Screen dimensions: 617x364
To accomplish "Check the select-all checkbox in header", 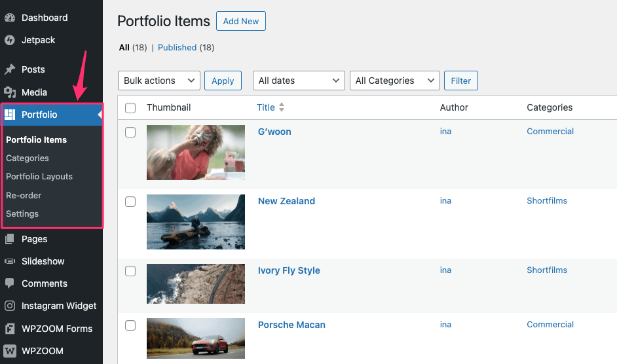I will tap(130, 108).
